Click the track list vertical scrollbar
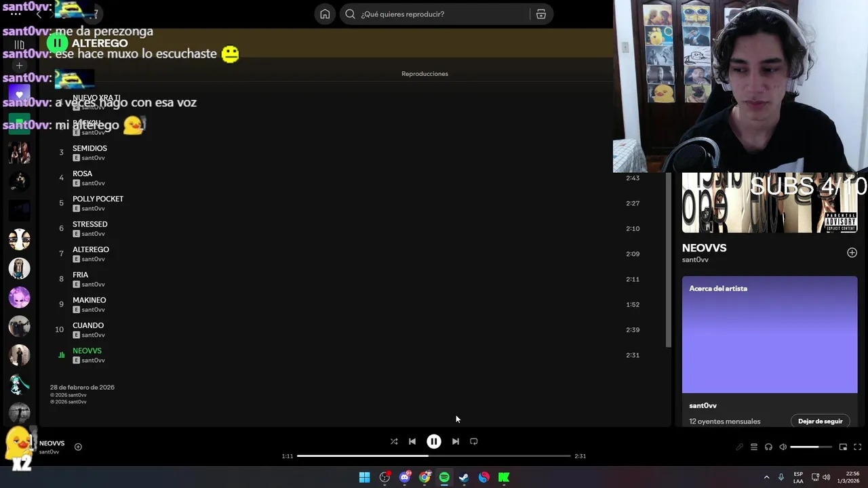The width and height of the screenshot is (868, 488). click(x=669, y=260)
